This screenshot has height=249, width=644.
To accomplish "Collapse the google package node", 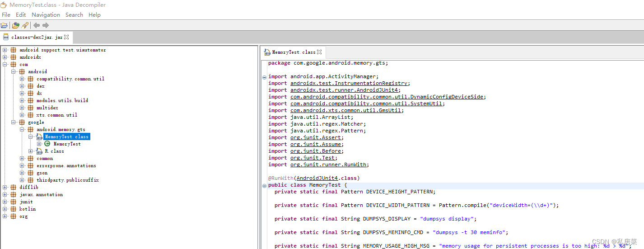I will pos(14,122).
